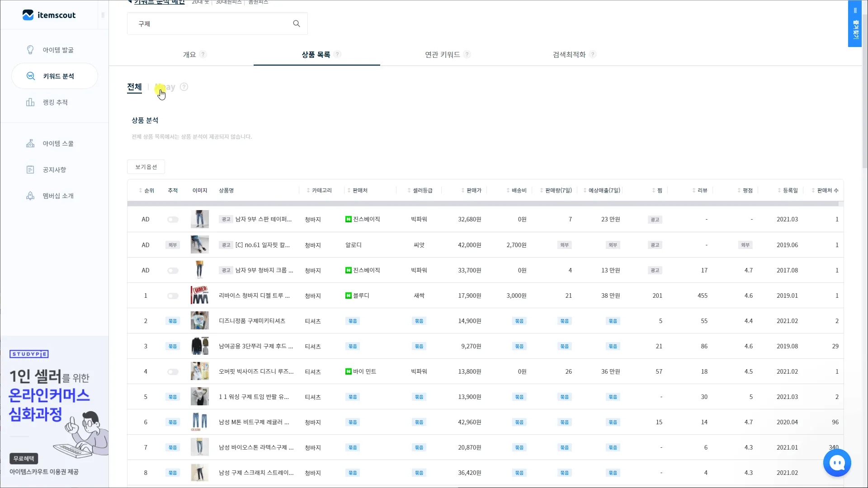Viewport: 868px width, 488px height.
Task: Toggle tracking for first AD product
Action: tap(173, 220)
